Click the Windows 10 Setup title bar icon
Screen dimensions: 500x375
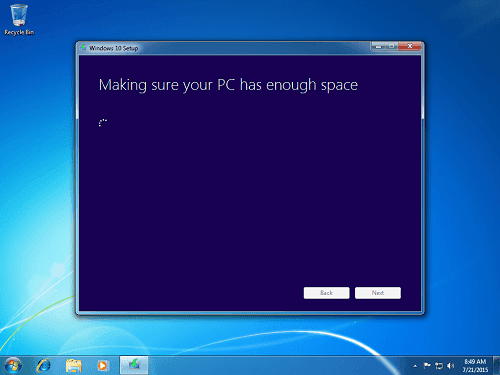point(83,48)
